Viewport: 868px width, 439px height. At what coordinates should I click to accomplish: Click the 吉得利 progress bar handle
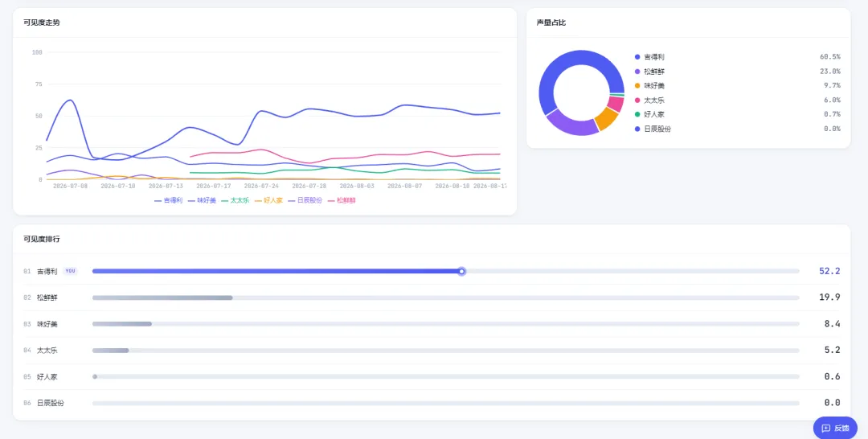(461, 271)
